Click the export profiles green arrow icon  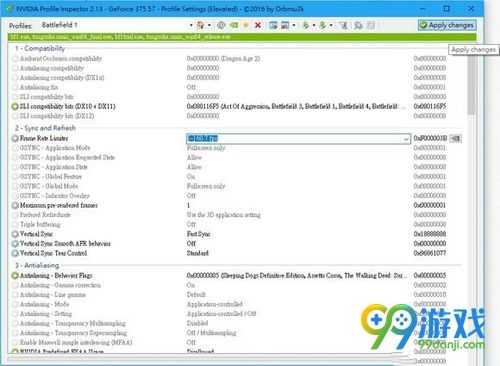pyautogui.click(x=305, y=25)
